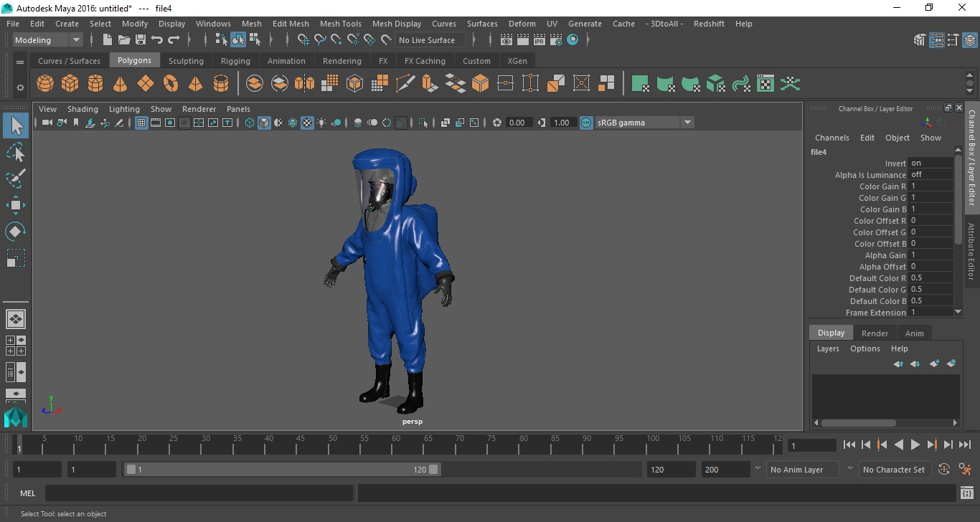Activate the Rotate tool
This screenshot has width=980, height=522.
[x=16, y=232]
